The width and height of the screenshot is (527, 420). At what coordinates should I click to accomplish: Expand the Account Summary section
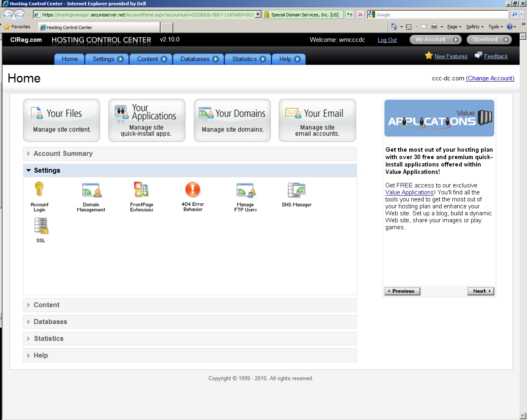click(190, 154)
